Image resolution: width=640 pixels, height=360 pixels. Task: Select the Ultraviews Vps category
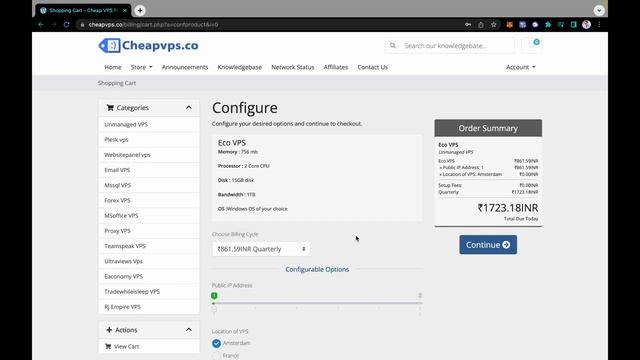149,261
